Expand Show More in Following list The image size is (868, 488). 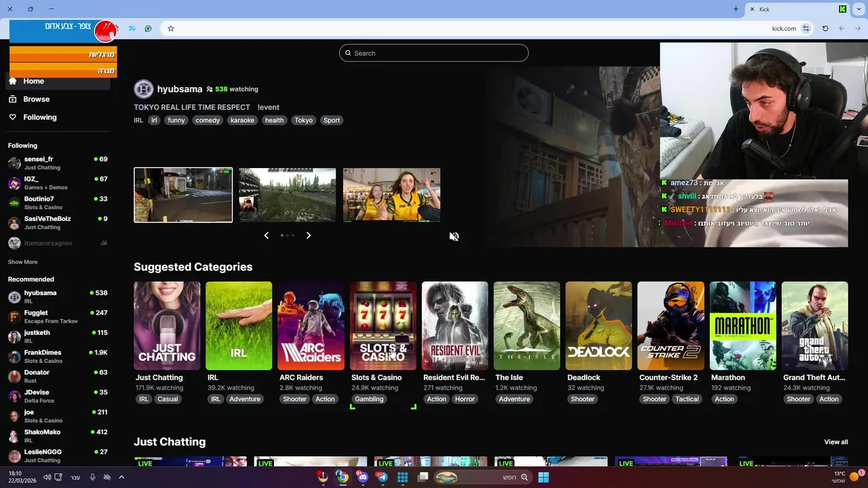click(x=22, y=262)
